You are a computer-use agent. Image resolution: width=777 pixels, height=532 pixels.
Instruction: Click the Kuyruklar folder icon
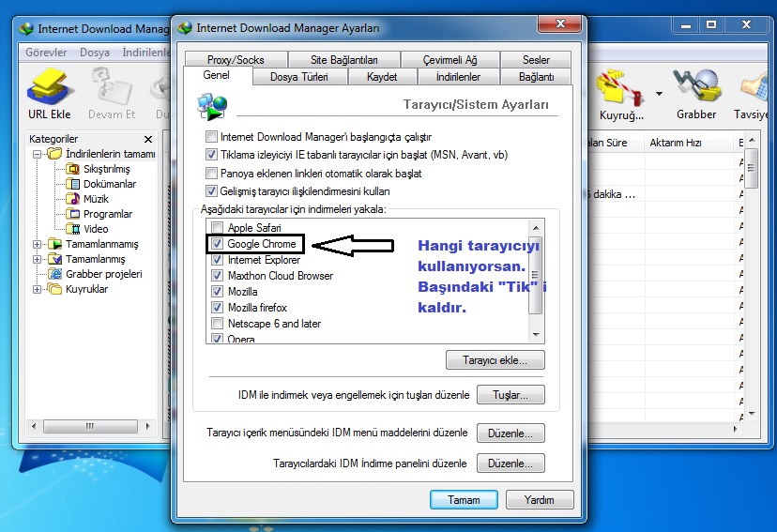click(55, 289)
